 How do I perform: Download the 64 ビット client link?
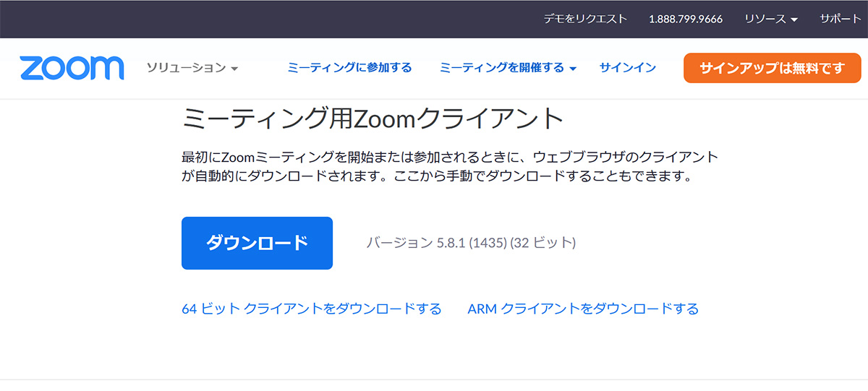click(312, 309)
